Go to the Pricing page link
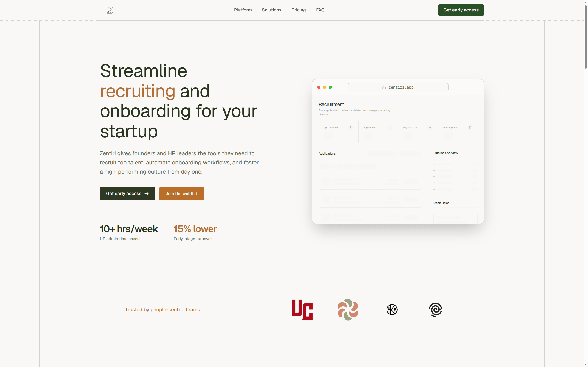This screenshot has width=588, height=367. pos(298,10)
